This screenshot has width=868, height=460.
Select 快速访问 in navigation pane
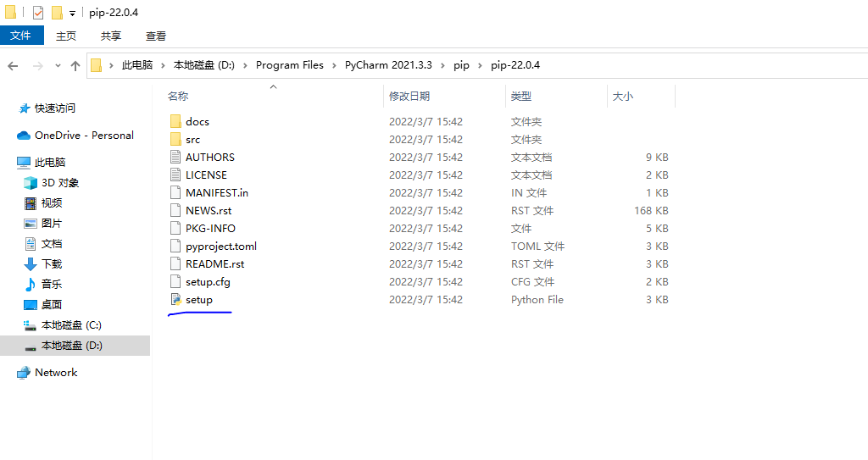[55, 108]
